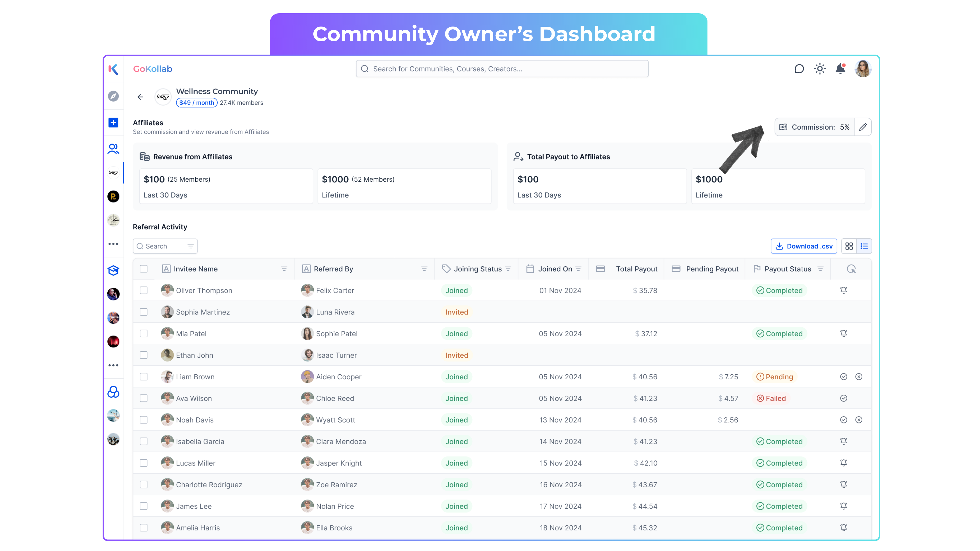Click the Download .csv button
Screen dimensions: 980x551
point(803,246)
